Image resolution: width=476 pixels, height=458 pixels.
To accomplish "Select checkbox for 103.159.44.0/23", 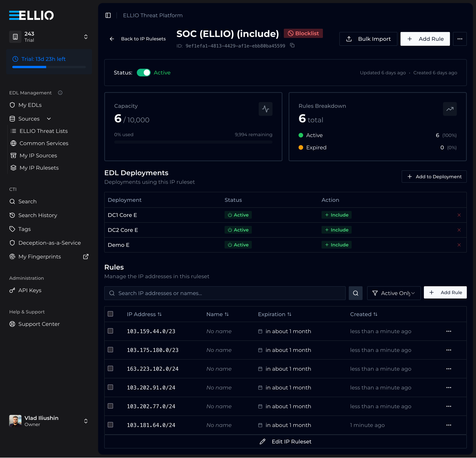I will tap(110, 331).
